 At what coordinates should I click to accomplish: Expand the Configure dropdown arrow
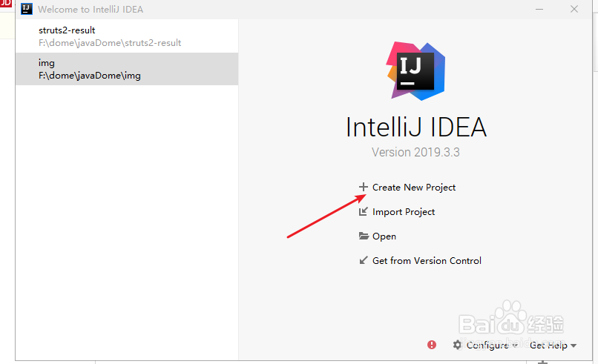coord(515,345)
